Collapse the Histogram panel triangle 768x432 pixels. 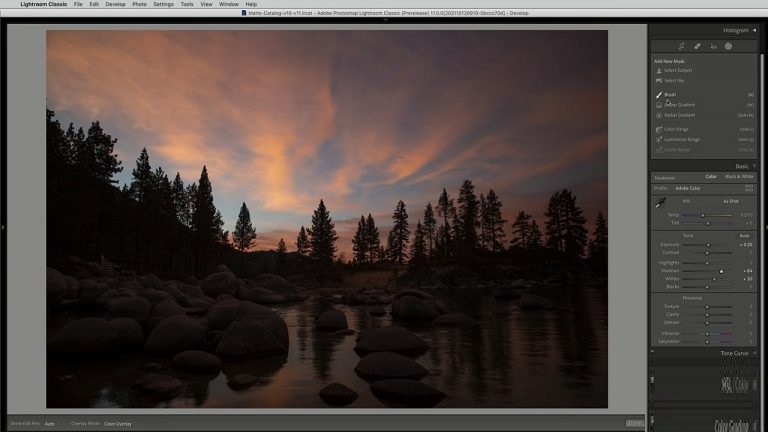[x=754, y=30]
